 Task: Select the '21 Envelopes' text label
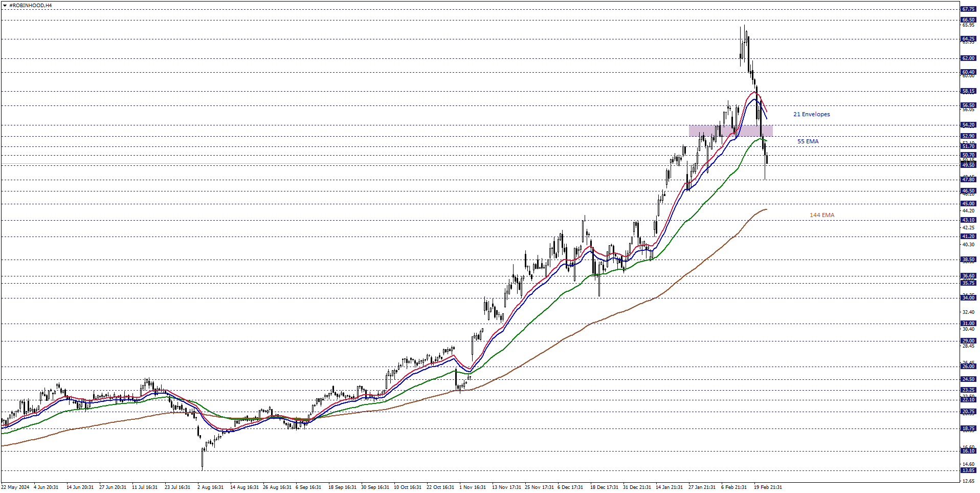click(811, 114)
